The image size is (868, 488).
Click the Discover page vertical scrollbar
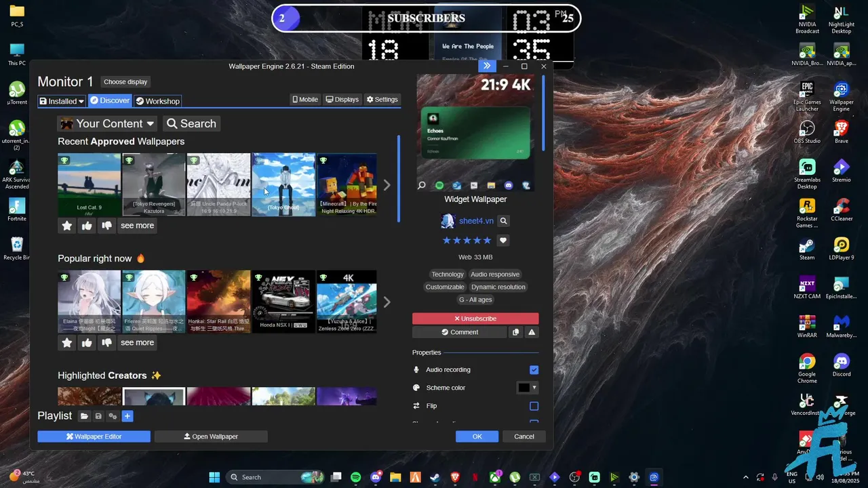(x=399, y=179)
